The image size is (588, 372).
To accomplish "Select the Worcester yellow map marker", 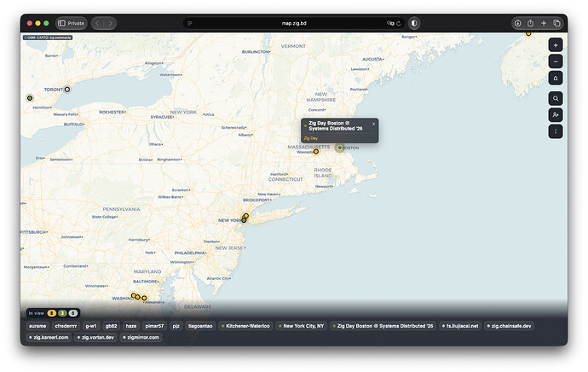I will (316, 152).
